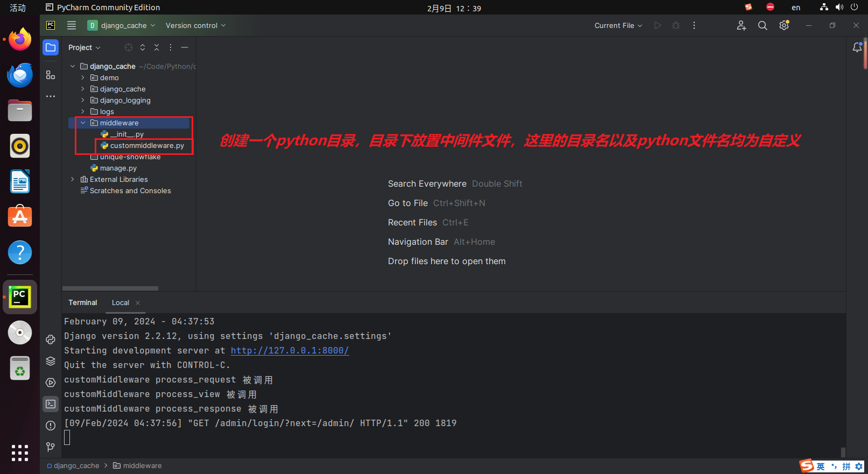Toggle the Project tool window button
Screen dimensions: 868x474
click(x=51, y=47)
